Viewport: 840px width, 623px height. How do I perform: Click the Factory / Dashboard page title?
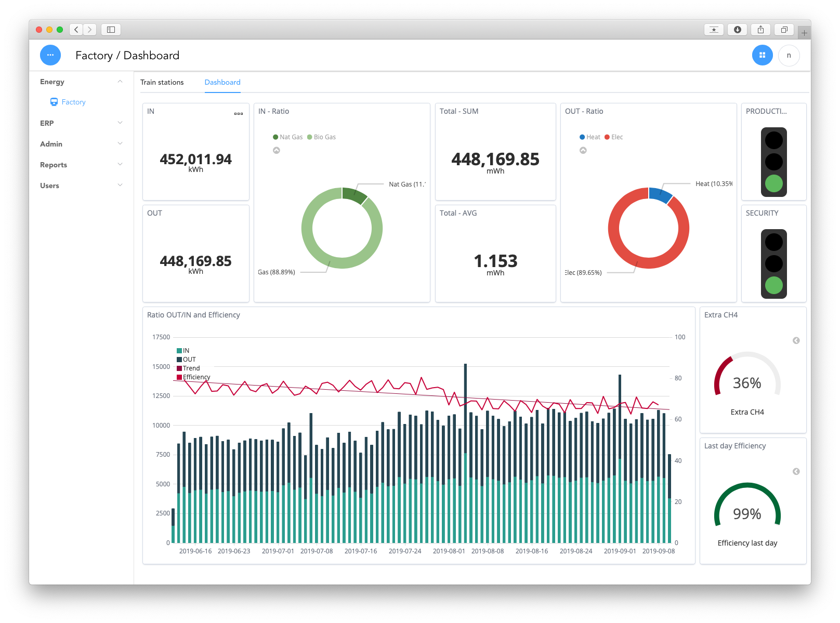pos(127,56)
